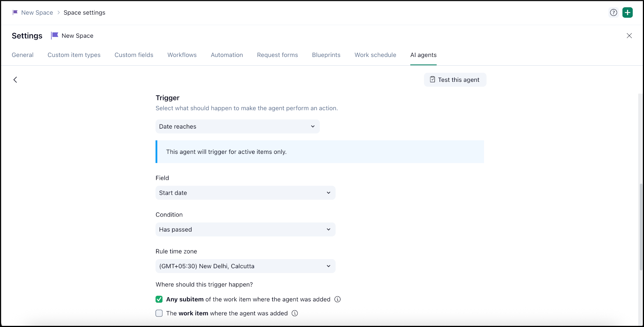Click the Test this agent button

(x=455, y=80)
